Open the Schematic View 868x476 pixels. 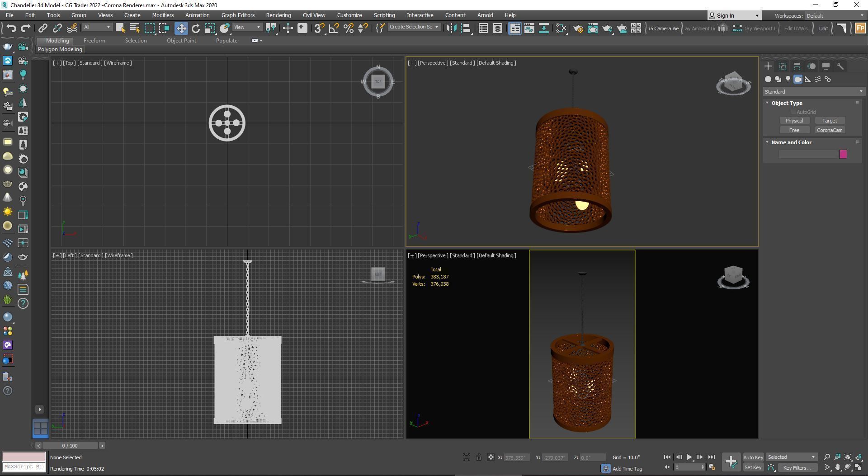(544, 28)
